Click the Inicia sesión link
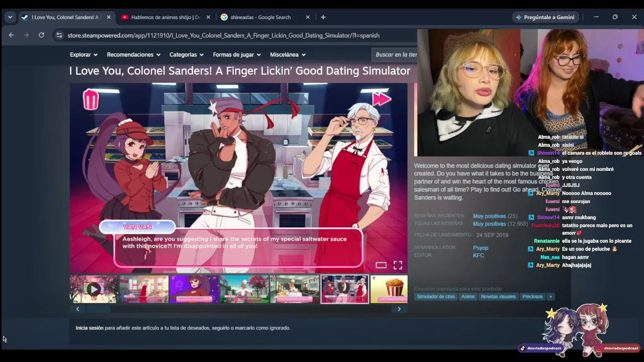 pyautogui.click(x=90, y=328)
